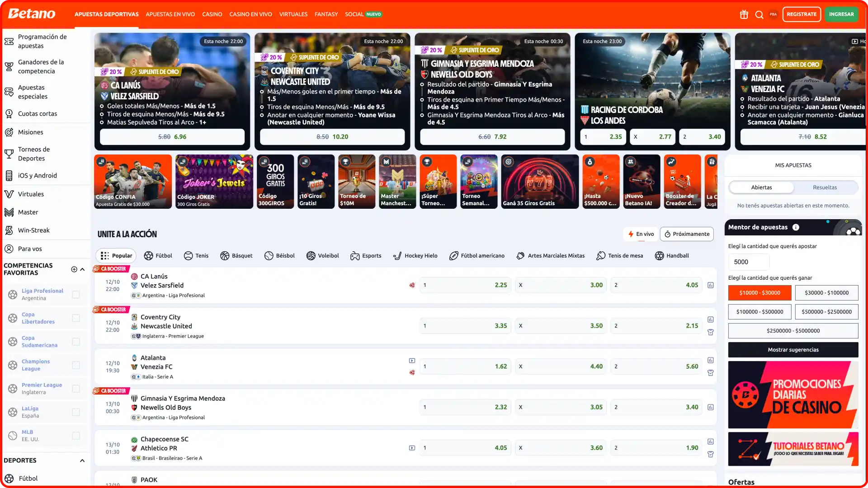Click the bet amount field showing 5000
Image resolution: width=868 pixels, height=488 pixels.
pos(749,262)
